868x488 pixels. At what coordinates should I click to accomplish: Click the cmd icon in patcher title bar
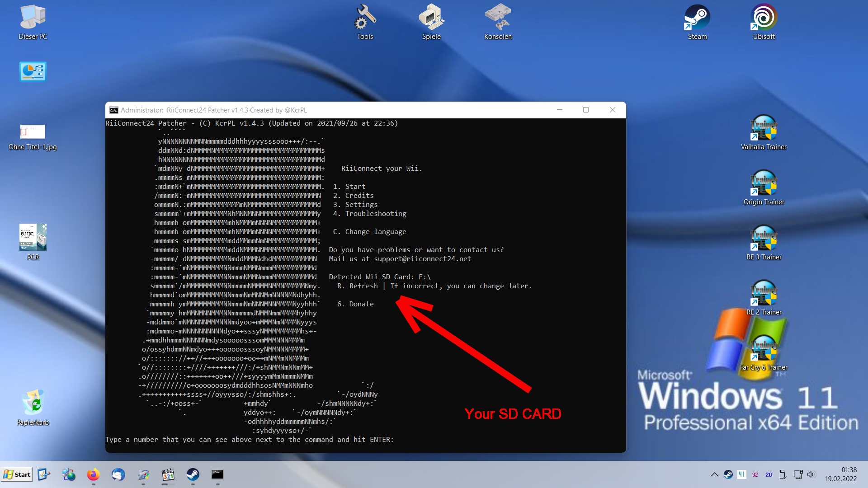114,110
